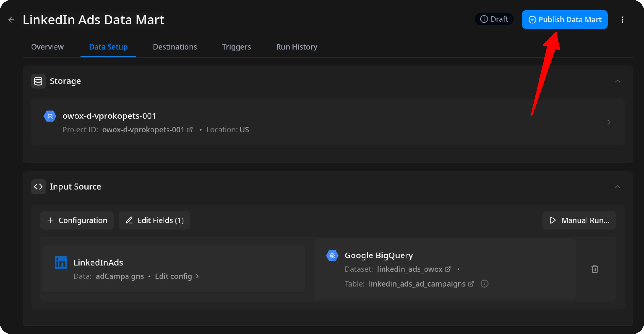Viewport: 644px width, 334px height.
Task: Open owox-d-vprokopets-001 storage details chevron
Action: pos(609,122)
